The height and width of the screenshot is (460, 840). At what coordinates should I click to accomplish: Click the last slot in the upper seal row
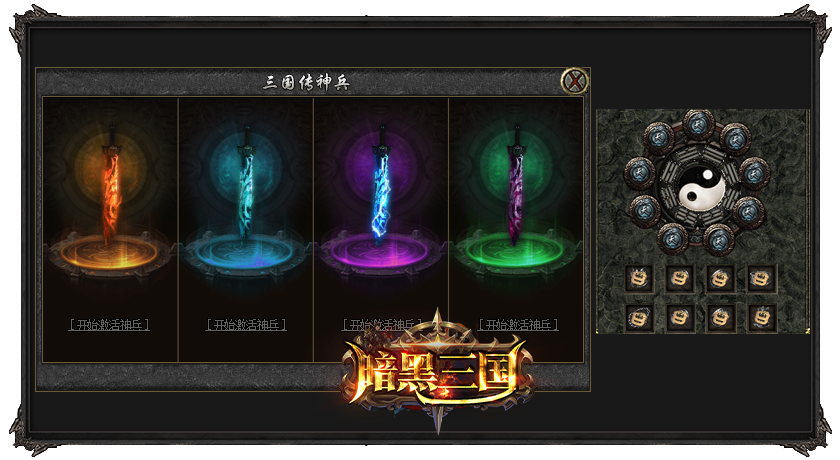pos(761,278)
